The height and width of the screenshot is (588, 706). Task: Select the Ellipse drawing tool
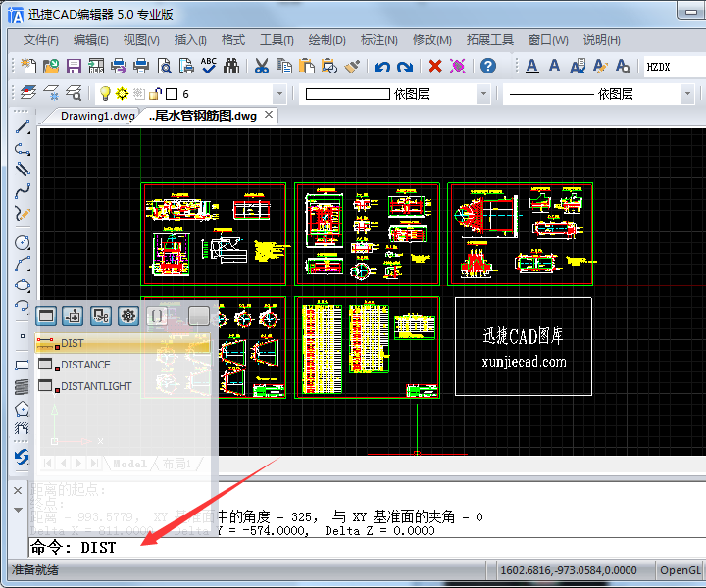click(23, 285)
